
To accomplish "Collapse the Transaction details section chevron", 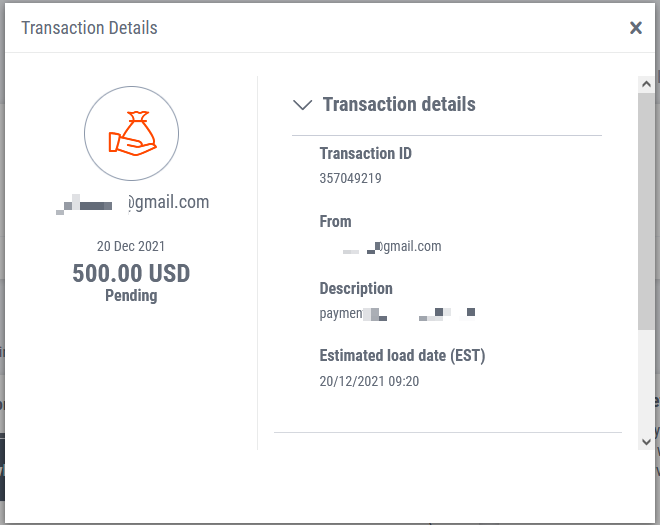I will click(x=301, y=104).
